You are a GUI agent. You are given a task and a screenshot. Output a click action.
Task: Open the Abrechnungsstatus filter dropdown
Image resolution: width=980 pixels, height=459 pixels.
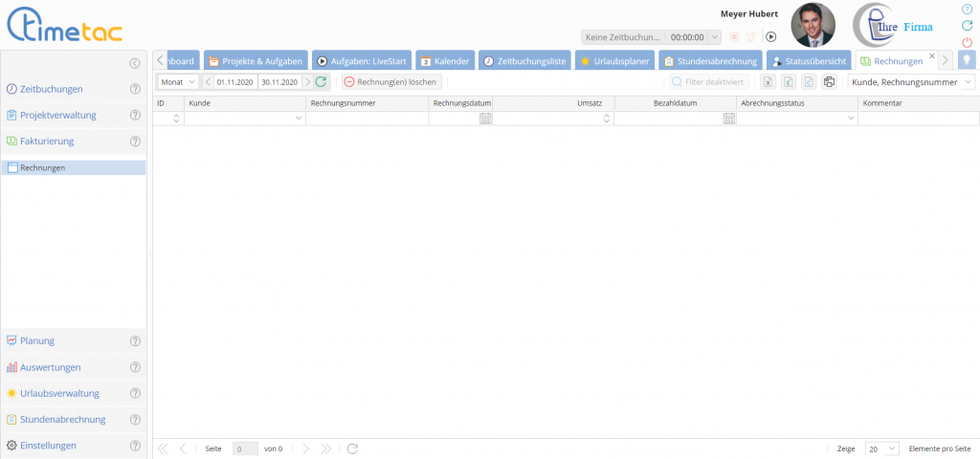851,119
